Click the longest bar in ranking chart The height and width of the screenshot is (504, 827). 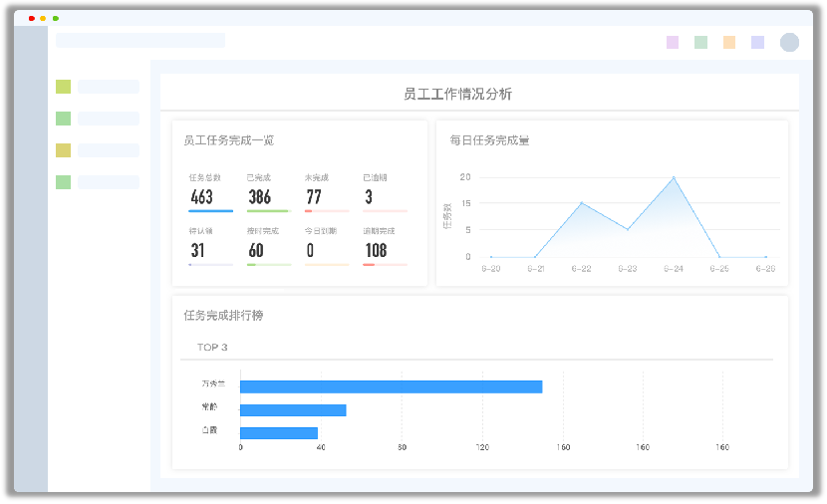coord(391,386)
